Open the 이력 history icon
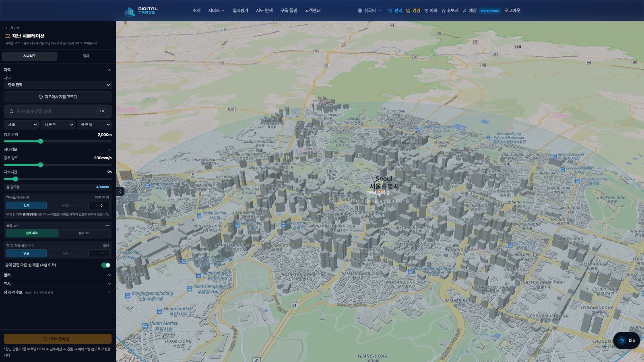 pos(426,10)
